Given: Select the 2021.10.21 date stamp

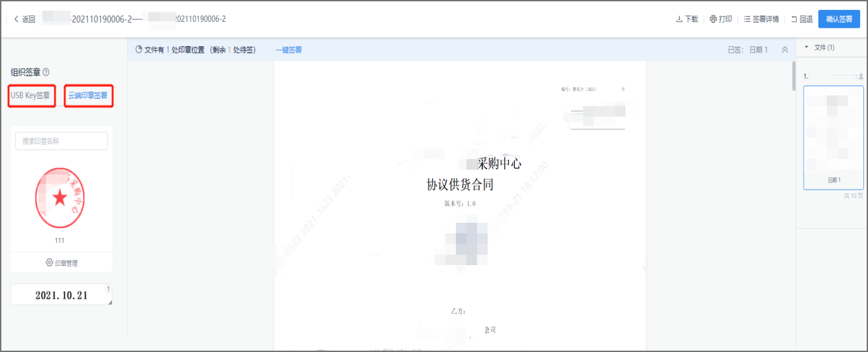Looking at the screenshot, I should (x=62, y=295).
